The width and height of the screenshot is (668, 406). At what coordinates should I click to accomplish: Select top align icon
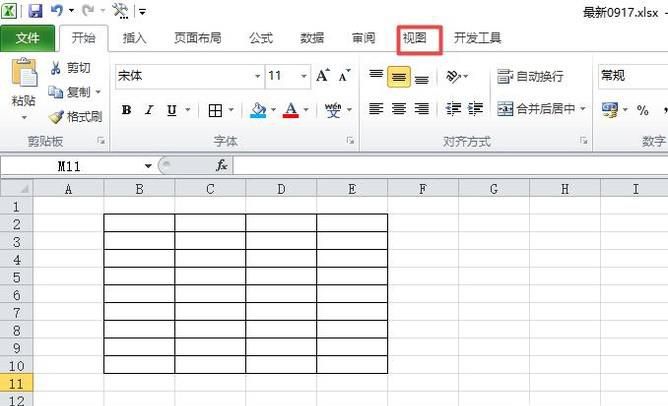376,76
